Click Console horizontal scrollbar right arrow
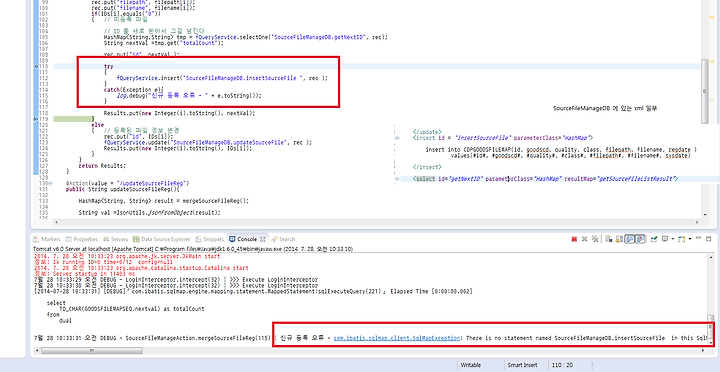Image resolution: width=720 pixels, height=372 pixels. click(x=704, y=350)
